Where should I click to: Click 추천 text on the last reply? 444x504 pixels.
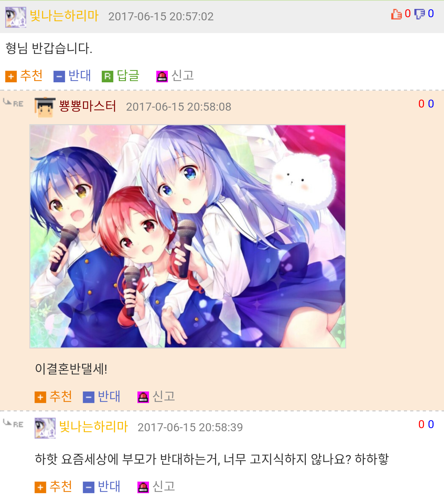click(61, 487)
